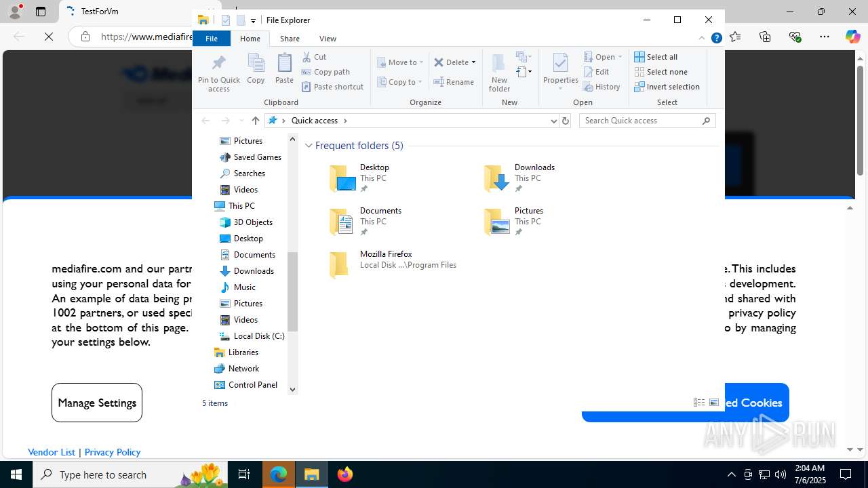Screen dimensions: 868x488
Task: Click the Explorer Help question mark icon
Action: coord(716,38)
